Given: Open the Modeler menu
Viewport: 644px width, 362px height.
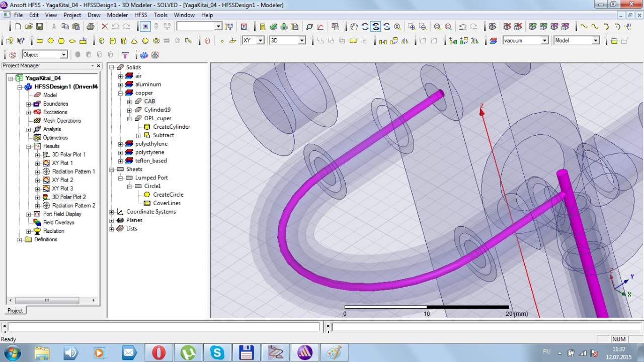Looking at the screenshot, I should pos(117,15).
